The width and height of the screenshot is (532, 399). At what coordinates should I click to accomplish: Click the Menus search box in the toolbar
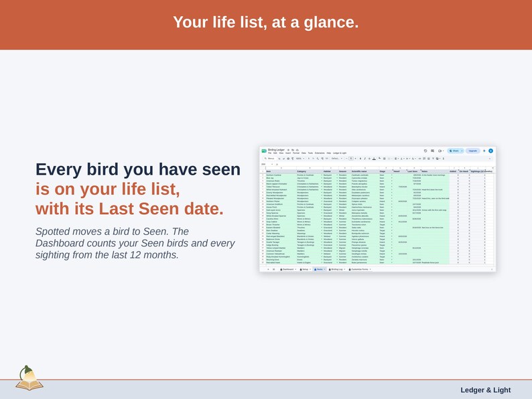pyautogui.click(x=270, y=159)
